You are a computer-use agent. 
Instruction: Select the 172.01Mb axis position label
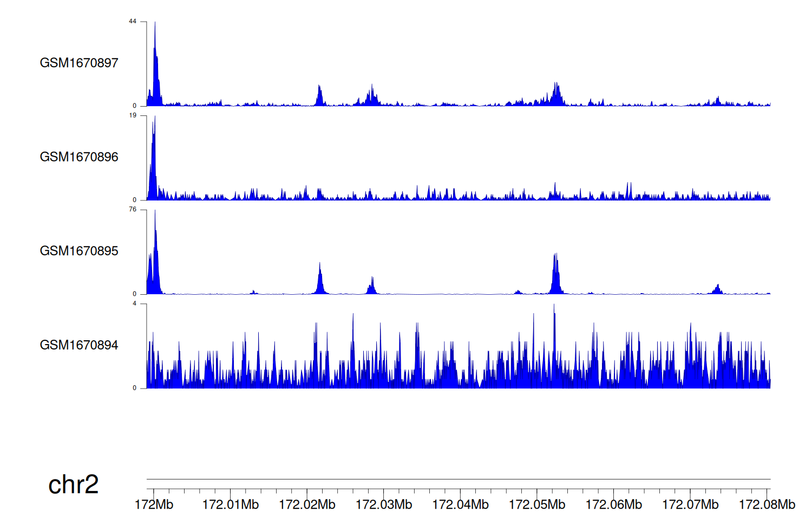point(231,504)
